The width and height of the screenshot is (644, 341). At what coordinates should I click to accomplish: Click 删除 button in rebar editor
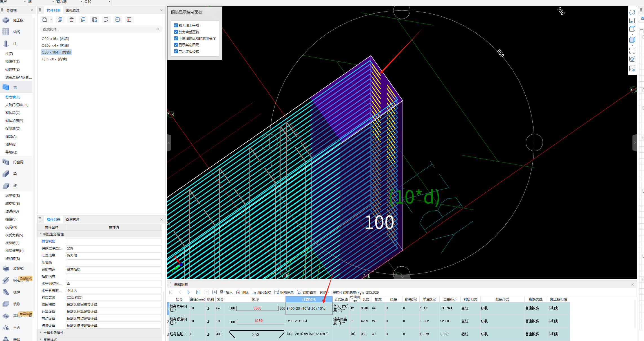(x=242, y=292)
